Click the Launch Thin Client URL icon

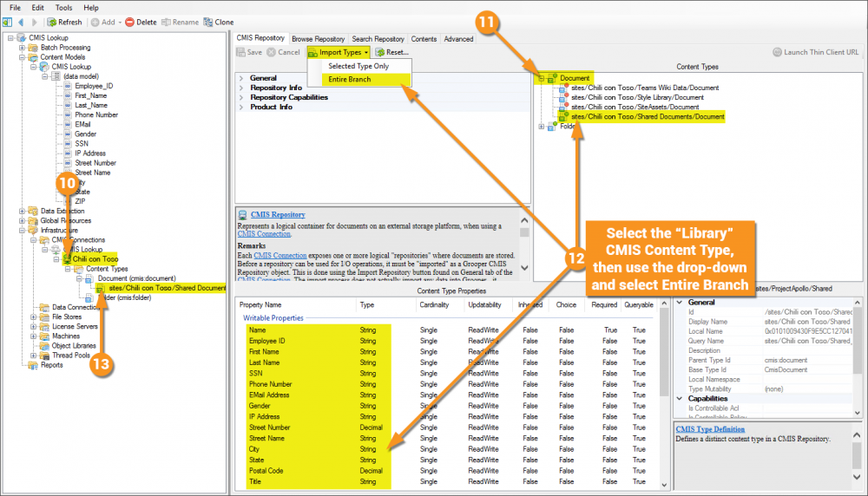777,52
